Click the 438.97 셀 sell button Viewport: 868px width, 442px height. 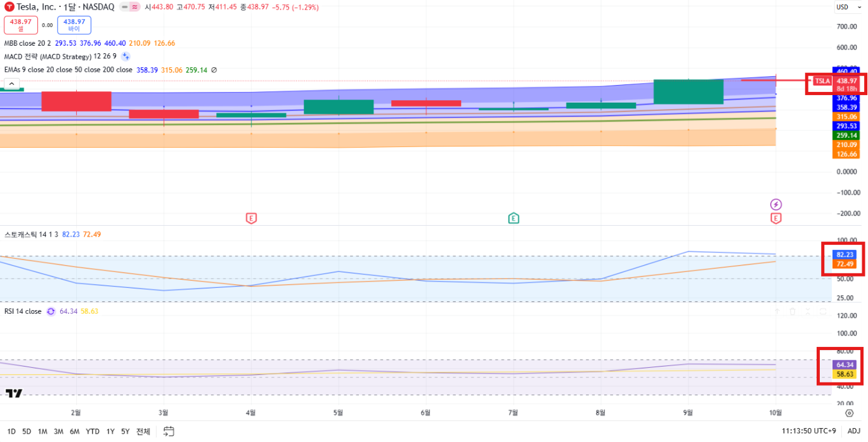click(21, 25)
